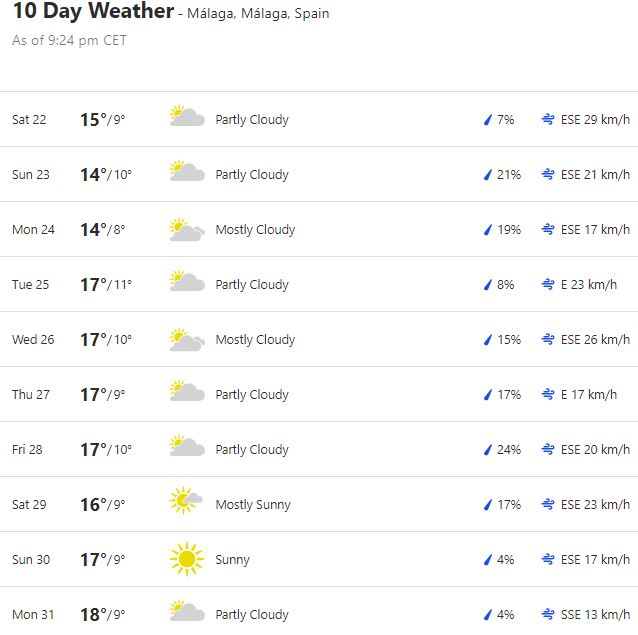Click the Partly Cloudy text for Fri 28
This screenshot has height=635, width=638.
click(252, 449)
